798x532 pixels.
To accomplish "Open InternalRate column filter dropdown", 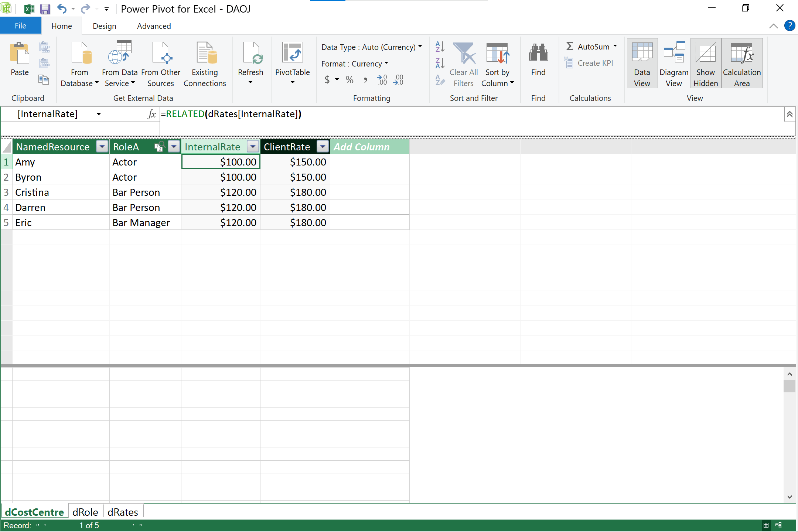I will pos(253,147).
